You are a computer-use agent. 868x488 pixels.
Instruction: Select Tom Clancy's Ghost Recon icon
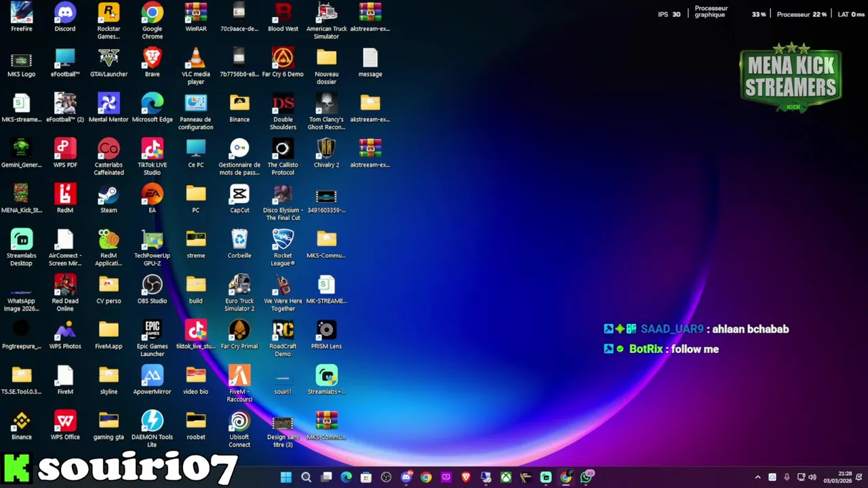click(326, 111)
